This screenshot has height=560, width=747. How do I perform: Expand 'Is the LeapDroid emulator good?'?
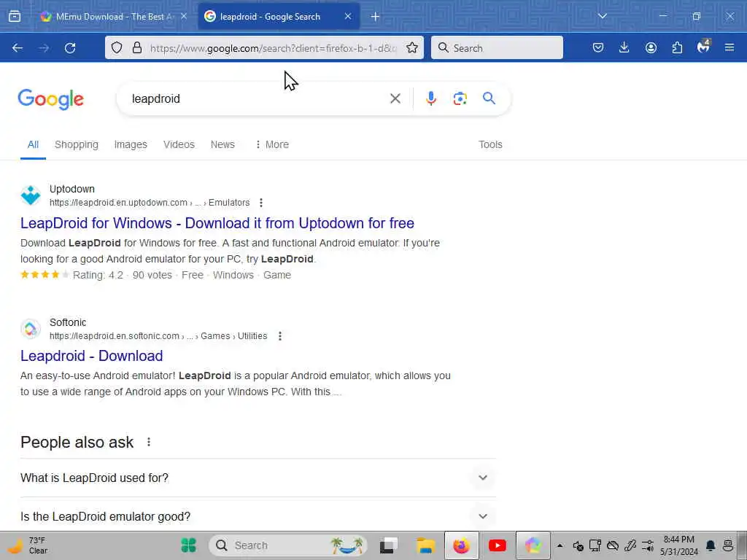pyautogui.click(x=258, y=517)
